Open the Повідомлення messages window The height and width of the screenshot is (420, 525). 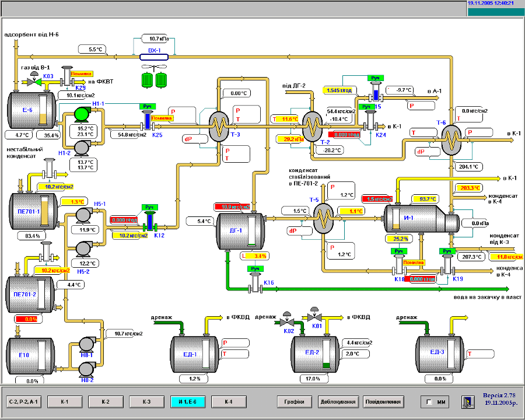(383, 401)
